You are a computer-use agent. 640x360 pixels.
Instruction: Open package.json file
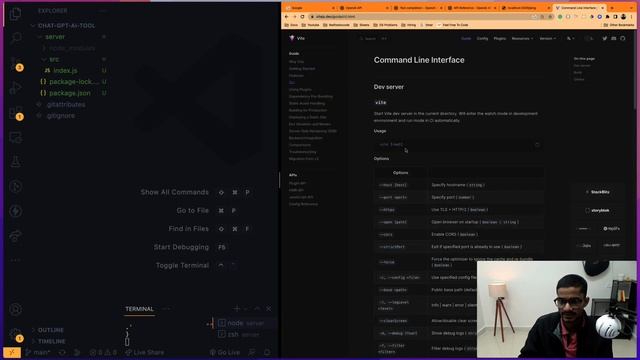[65, 93]
